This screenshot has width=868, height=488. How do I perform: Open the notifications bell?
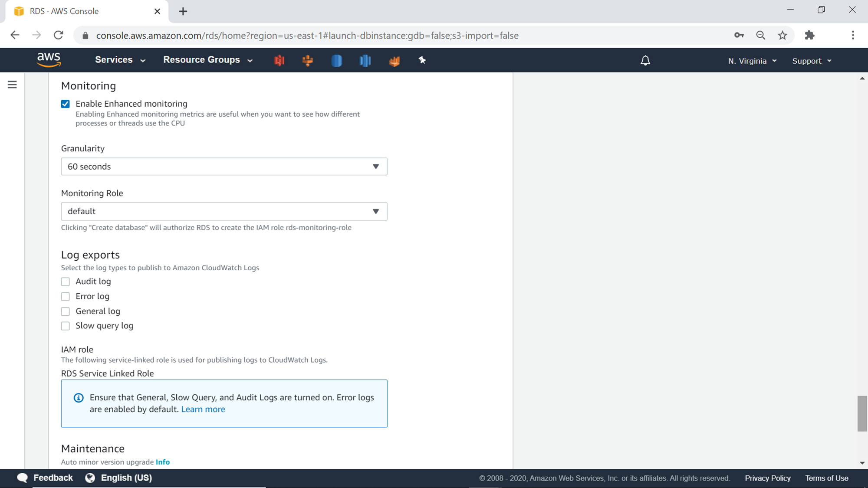tap(645, 61)
